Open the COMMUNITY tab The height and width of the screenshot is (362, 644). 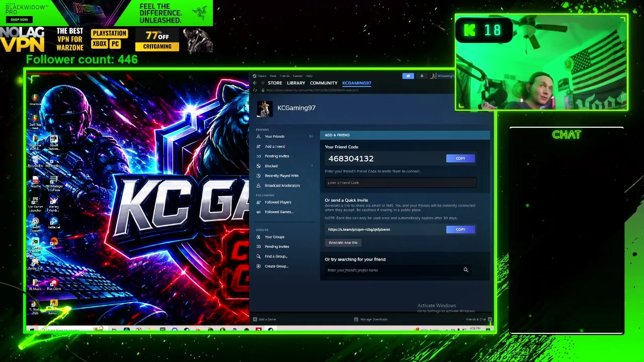pyautogui.click(x=324, y=83)
